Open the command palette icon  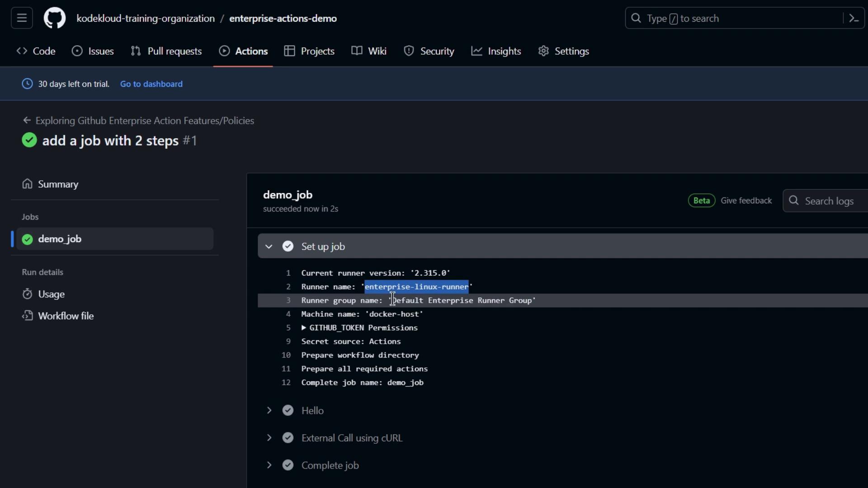coord(854,19)
